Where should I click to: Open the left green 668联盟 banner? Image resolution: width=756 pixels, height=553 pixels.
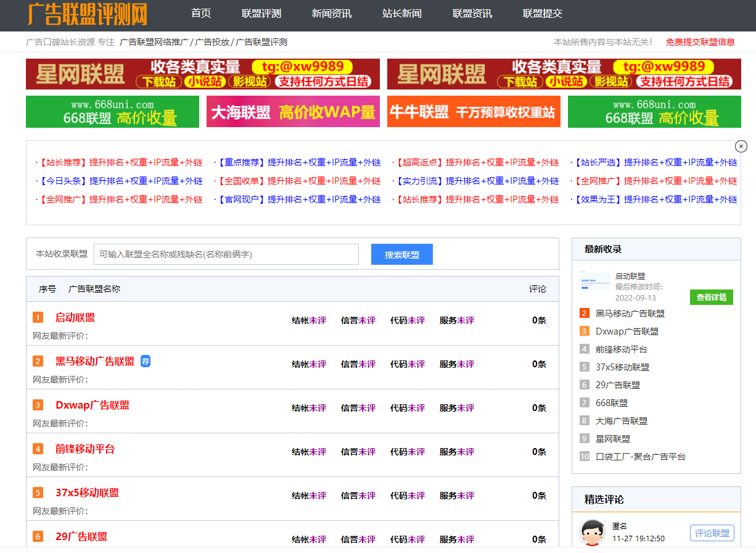112,112
